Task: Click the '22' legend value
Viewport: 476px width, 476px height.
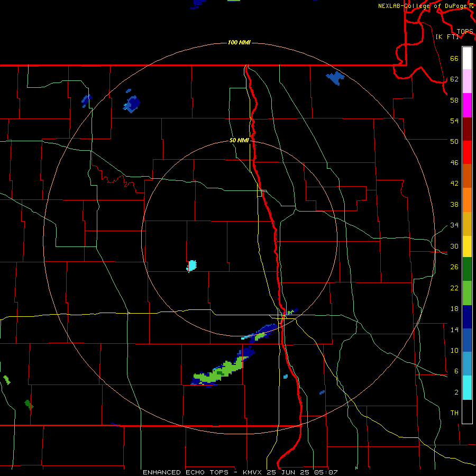Action: coord(454,288)
